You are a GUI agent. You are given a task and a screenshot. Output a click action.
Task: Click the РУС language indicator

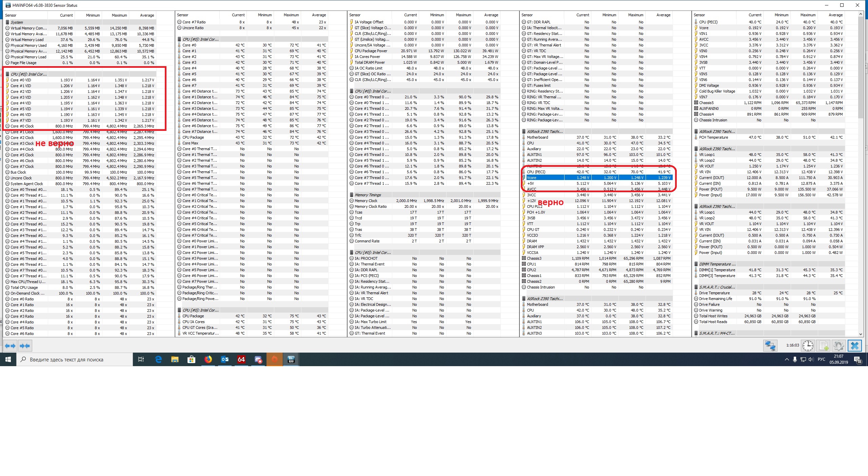point(821,359)
